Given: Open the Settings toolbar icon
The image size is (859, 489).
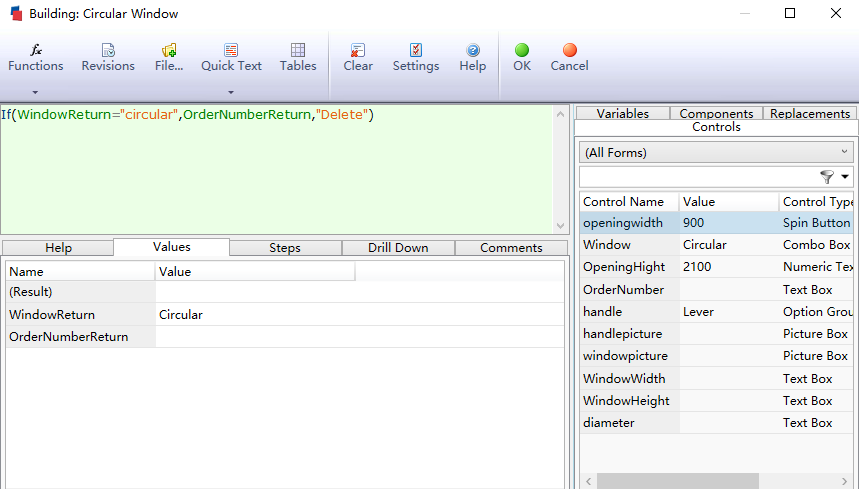Looking at the screenshot, I should 416,50.
